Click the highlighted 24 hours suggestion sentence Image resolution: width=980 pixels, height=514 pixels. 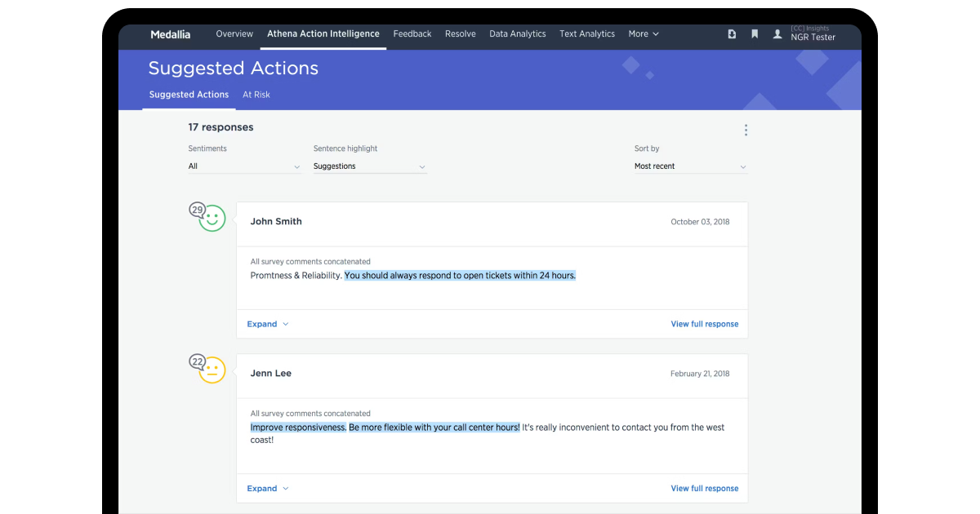[460, 276]
